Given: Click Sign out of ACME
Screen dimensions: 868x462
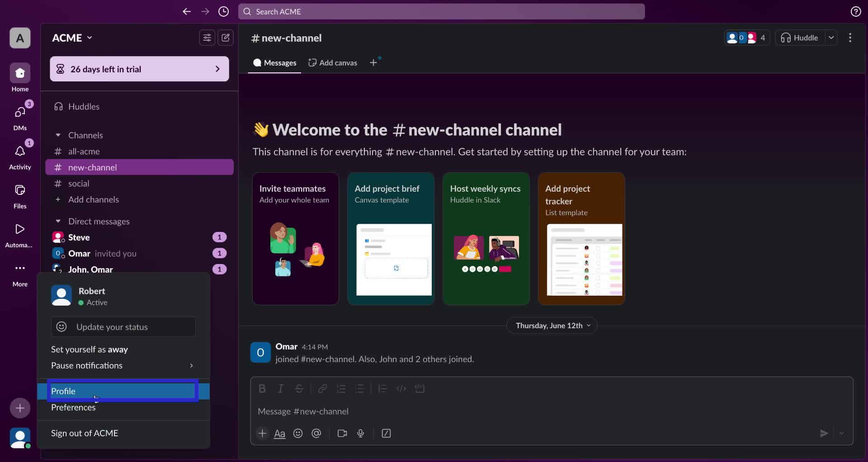Looking at the screenshot, I should pos(85,433).
